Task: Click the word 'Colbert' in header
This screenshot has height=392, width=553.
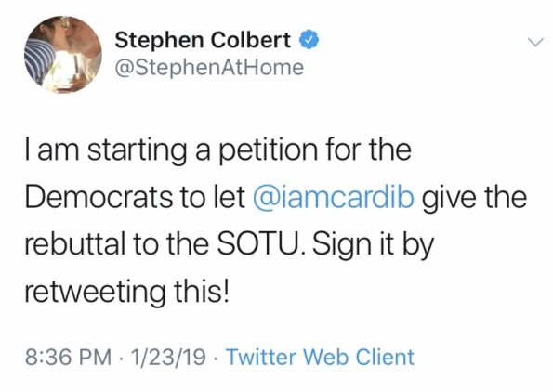Action: [251, 40]
